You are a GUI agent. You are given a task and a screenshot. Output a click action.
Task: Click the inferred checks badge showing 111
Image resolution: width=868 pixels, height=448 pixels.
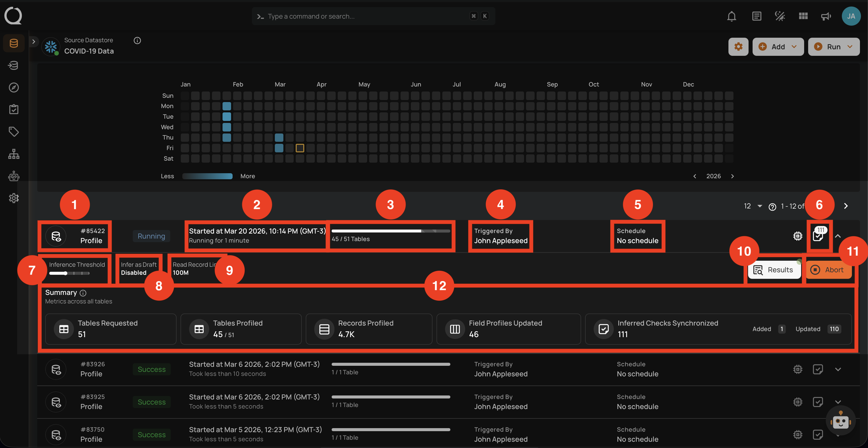(x=819, y=236)
